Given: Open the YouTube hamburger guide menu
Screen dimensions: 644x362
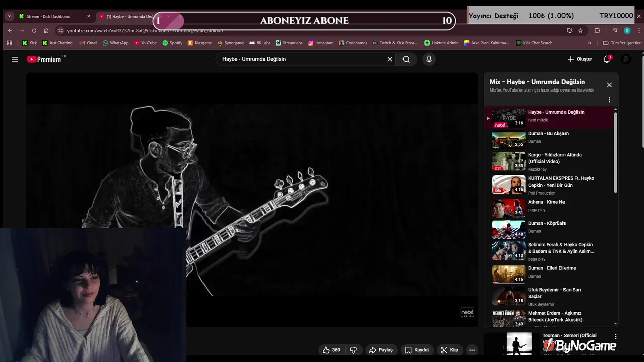Looking at the screenshot, I should click(15, 59).
